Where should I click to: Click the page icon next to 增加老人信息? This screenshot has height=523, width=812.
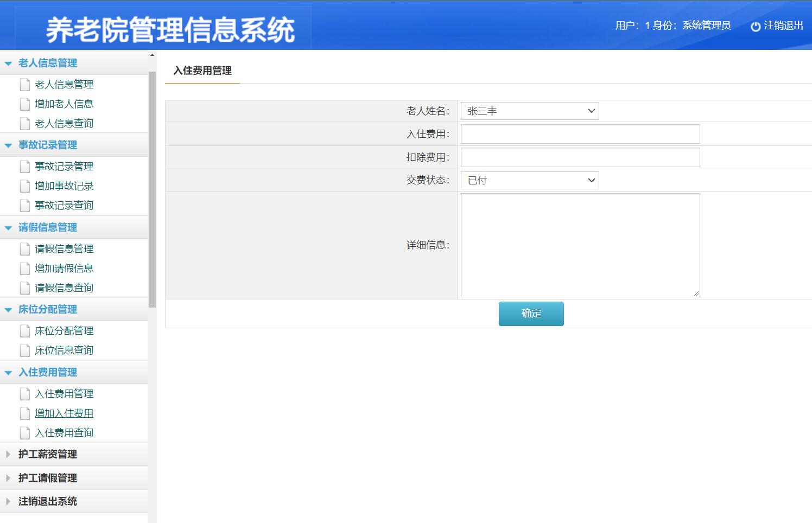click(x=24, y=104)
